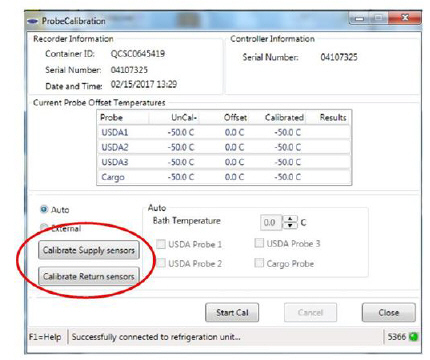Viewport: 430px width, 360px height.
Task: Click the Bath Temperature value field
Action: point(271,222)
